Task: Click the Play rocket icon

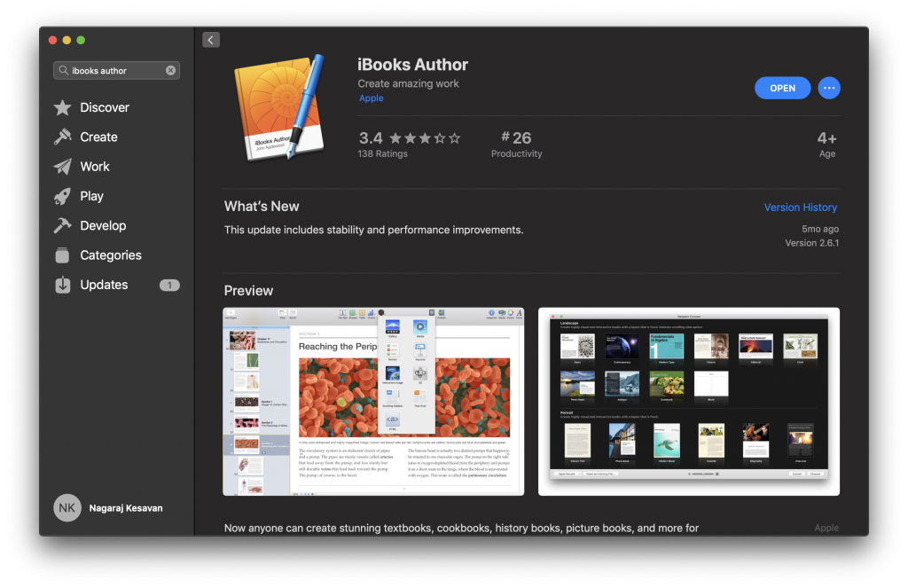Action: click(63, 196)
